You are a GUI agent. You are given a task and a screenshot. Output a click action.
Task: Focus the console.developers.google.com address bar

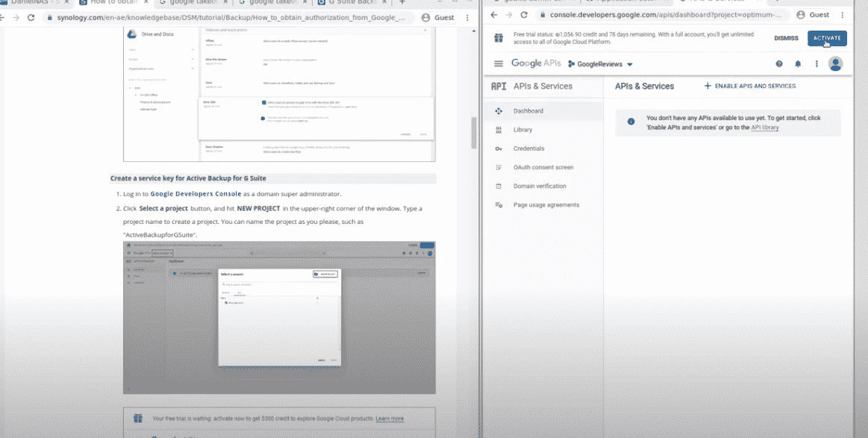pyautogui.click(x=666, y=15)
